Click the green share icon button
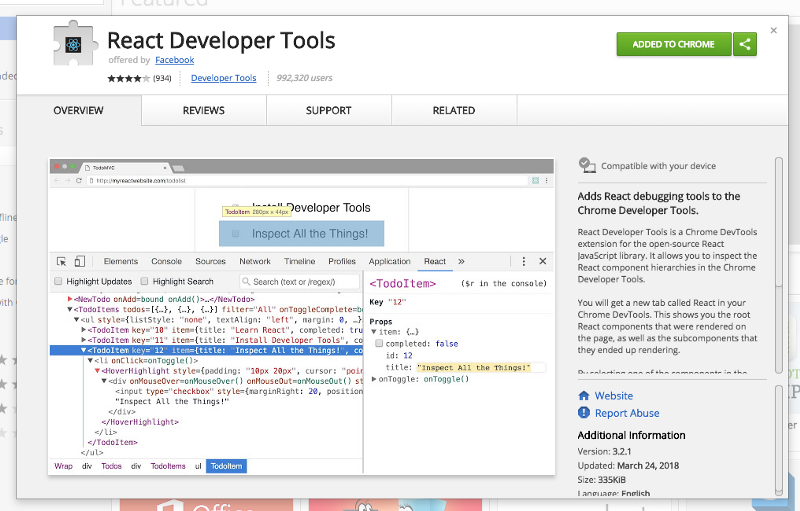 point(745,44)
